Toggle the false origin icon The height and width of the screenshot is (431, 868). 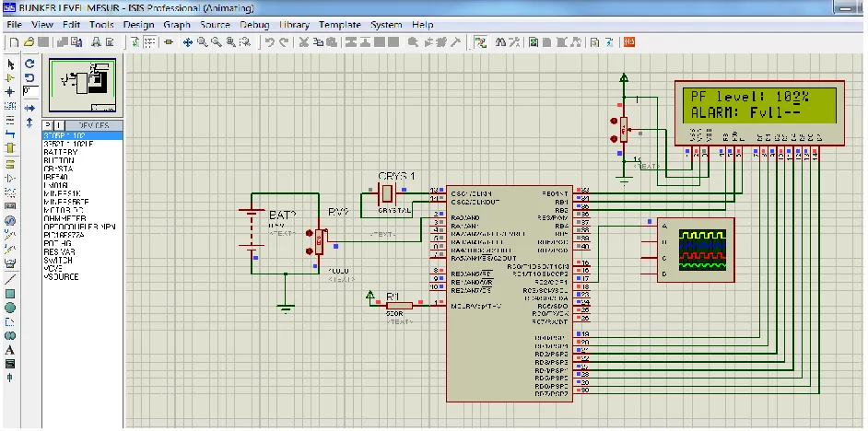click(x=169, y=42)
